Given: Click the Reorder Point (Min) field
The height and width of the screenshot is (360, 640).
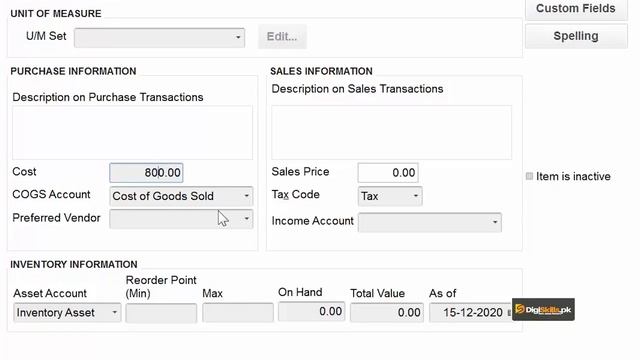Looking at the screenshot, I should point(161,313).
